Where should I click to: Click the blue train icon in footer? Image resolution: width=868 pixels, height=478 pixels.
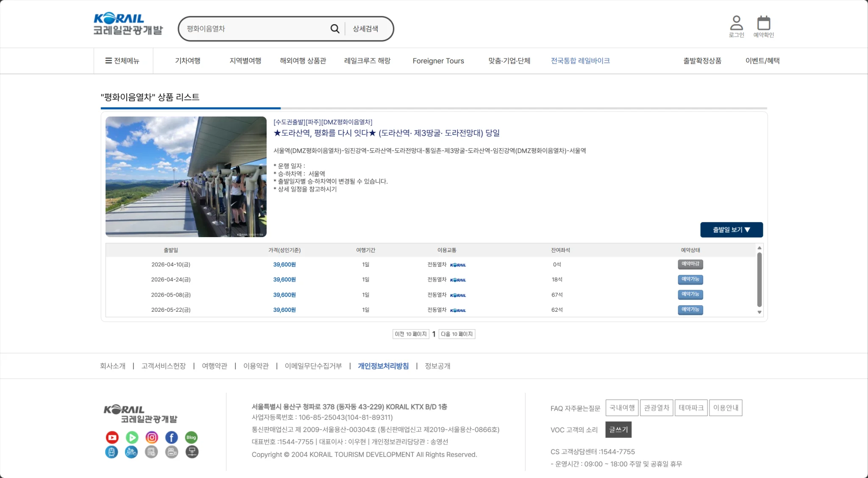[111, 452]
